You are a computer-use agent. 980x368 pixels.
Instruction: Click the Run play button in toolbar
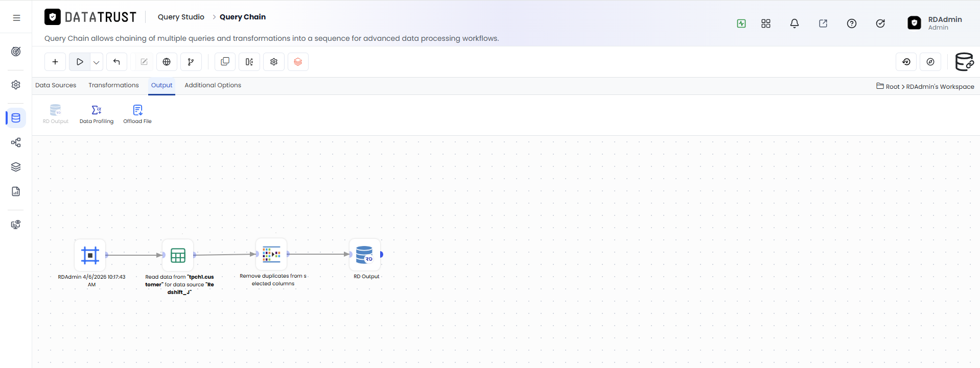click(80, 62)
